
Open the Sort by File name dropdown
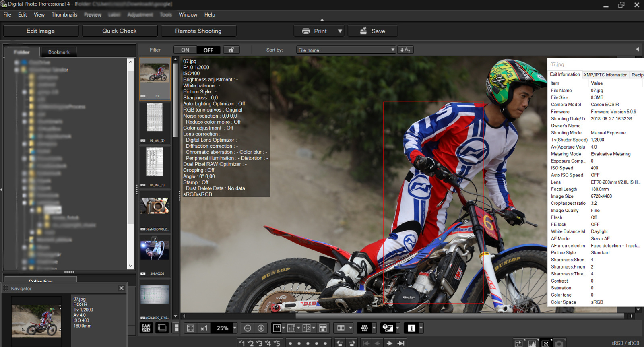click(346, 50)
